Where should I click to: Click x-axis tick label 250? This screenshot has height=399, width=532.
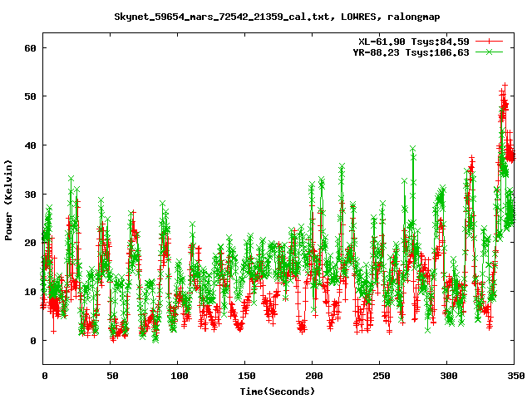(x=381, y=376)
